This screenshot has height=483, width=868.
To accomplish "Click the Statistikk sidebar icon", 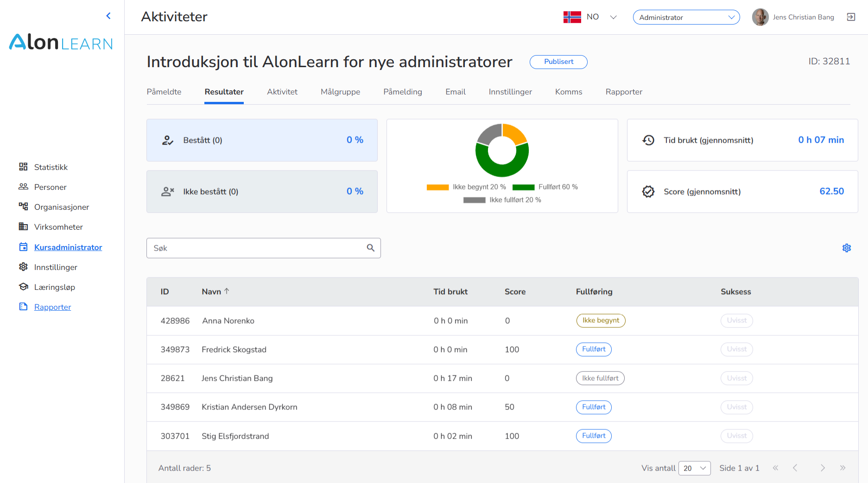I will [23, 167].
